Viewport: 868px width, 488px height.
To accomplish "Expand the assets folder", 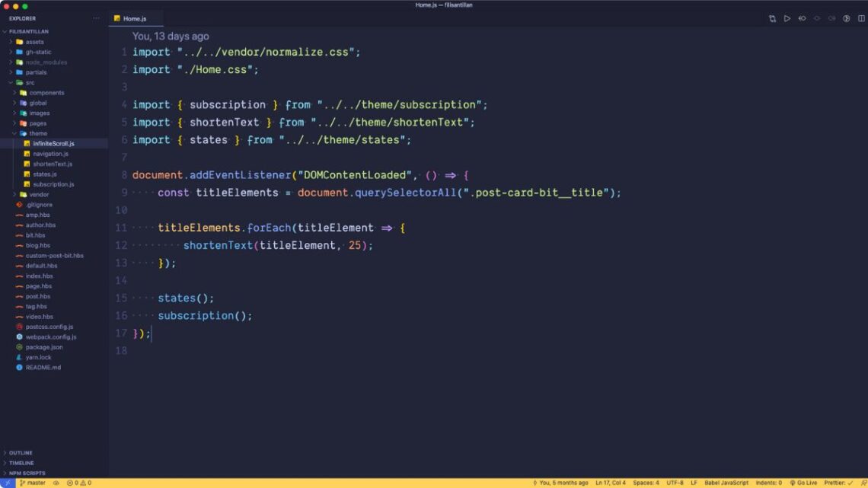I will [x=34, y=42].
